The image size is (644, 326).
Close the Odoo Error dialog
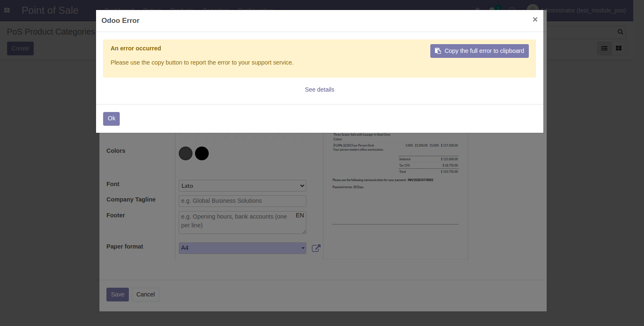point(535,20)
